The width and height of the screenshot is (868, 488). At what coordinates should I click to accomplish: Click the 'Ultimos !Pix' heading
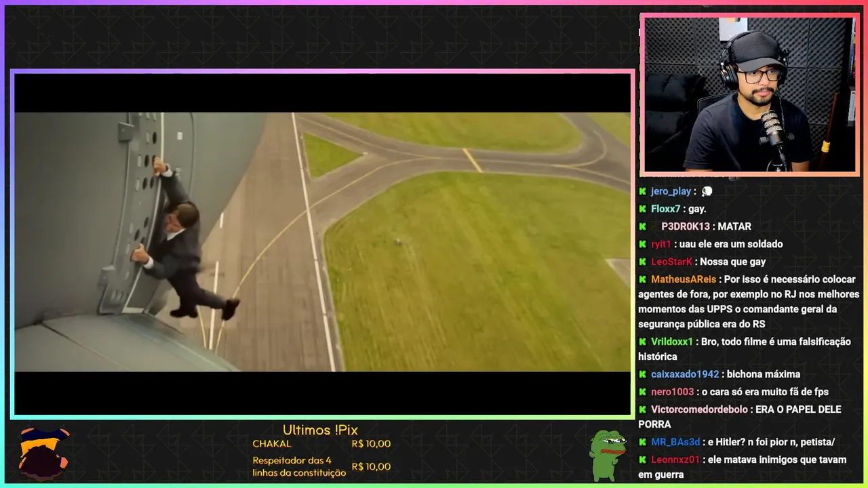320,430
